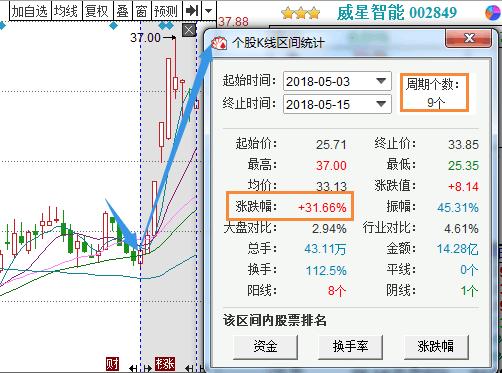Close the chart range selection with X box
The width and height of the screenshot is (502, 373).
point(189,30)
